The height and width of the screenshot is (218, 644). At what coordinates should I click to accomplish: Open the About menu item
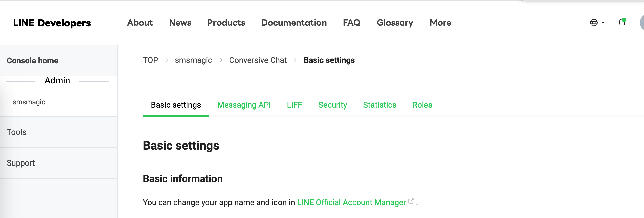tap(140, 23)
